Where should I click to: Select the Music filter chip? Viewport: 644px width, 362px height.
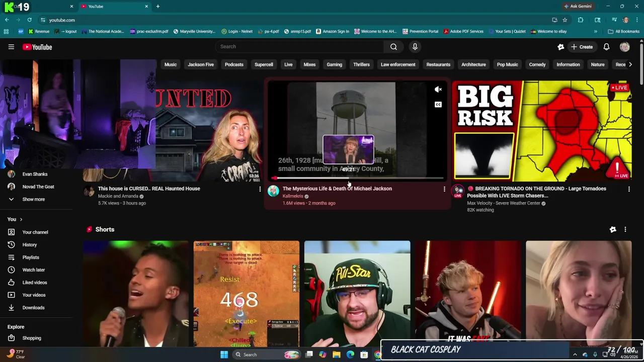171,64
